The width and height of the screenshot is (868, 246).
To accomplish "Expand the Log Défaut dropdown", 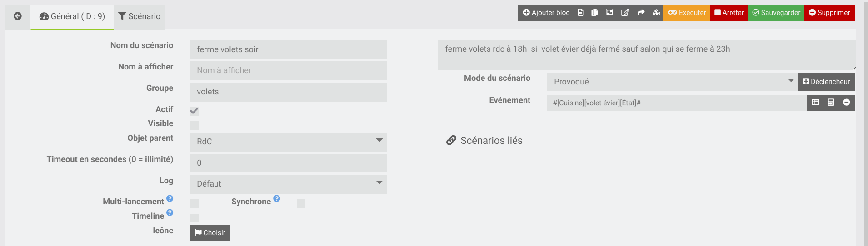I will point(289,184).
